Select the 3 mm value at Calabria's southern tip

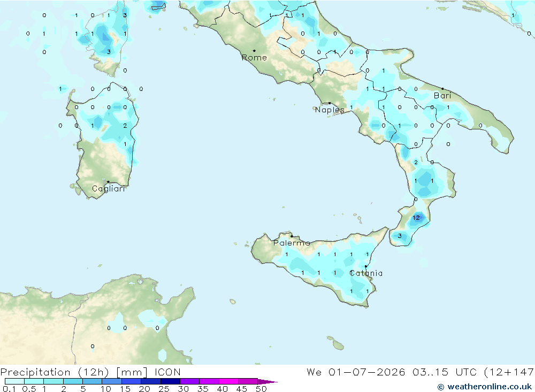400,236
